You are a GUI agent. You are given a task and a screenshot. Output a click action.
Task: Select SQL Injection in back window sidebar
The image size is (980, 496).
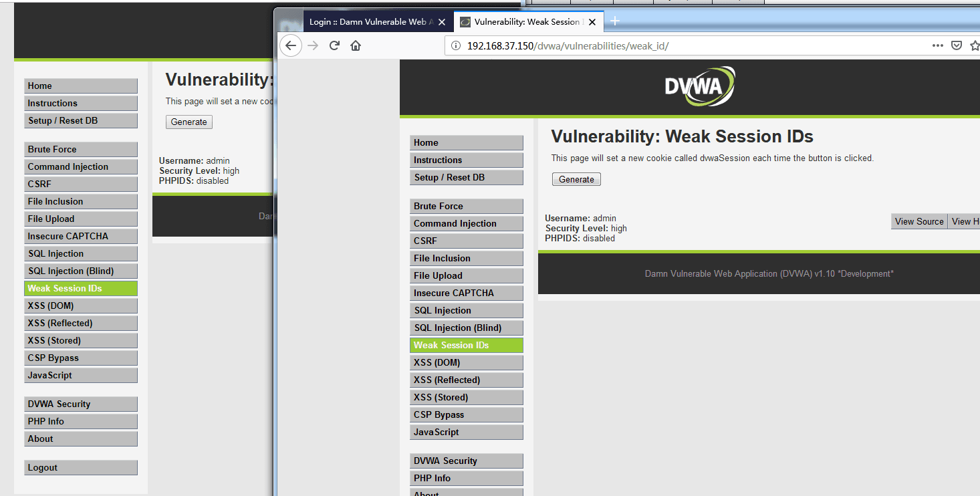[81, 253]
